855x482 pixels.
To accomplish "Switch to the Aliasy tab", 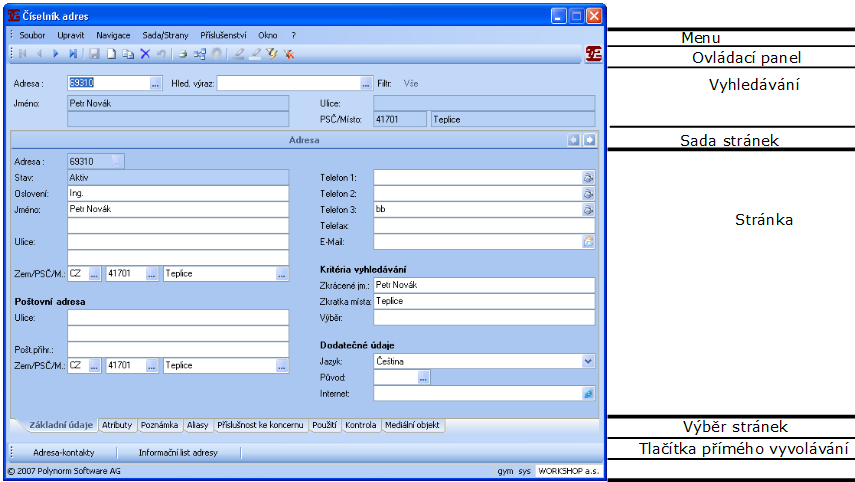I will tap(197, 425).
